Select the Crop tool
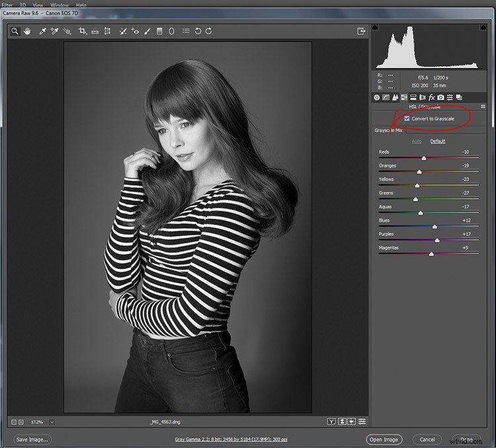Screen dimensions: 496x448 tap(83, 31)
